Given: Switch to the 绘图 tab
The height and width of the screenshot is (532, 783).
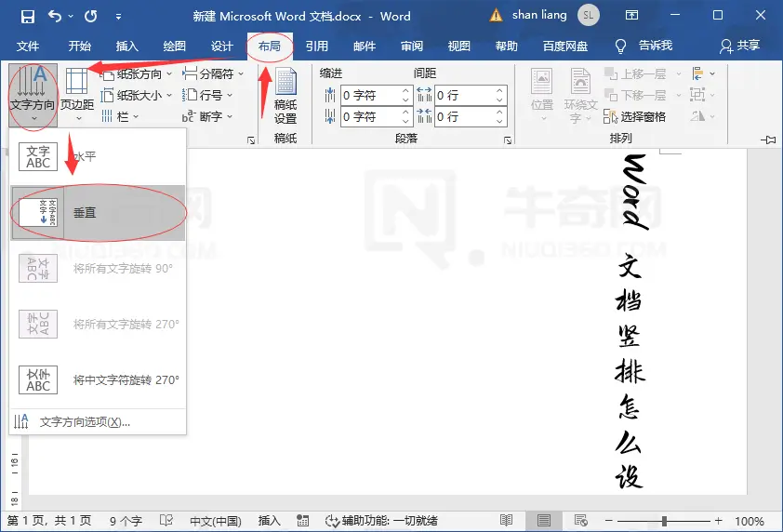Looking at the screenshot, I should [x=175, y=47].
